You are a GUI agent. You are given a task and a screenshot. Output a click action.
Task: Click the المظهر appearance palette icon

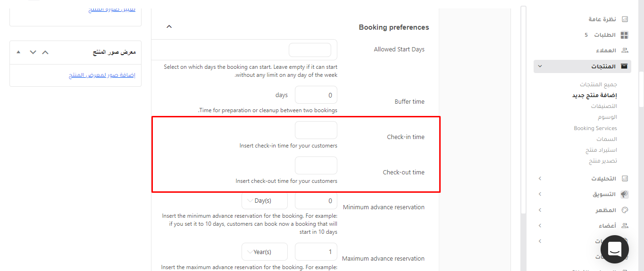point(625,210)
